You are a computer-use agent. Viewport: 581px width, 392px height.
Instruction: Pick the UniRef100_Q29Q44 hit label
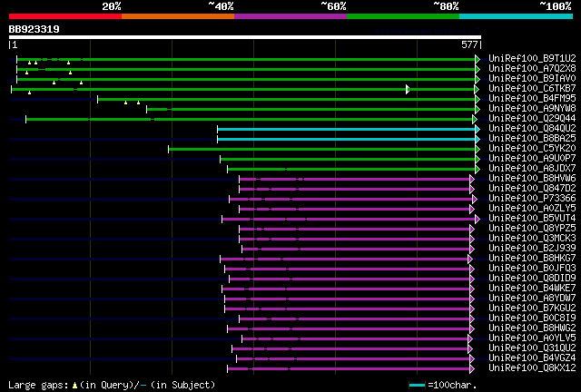click(532, 118)
